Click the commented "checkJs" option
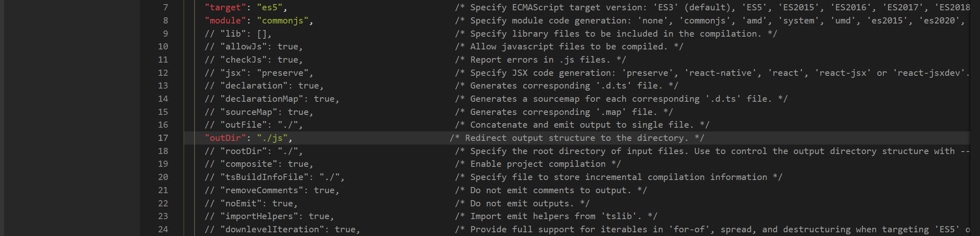Image resolution: width=980 pixels, height=236 pixels. tap(254, 60)
